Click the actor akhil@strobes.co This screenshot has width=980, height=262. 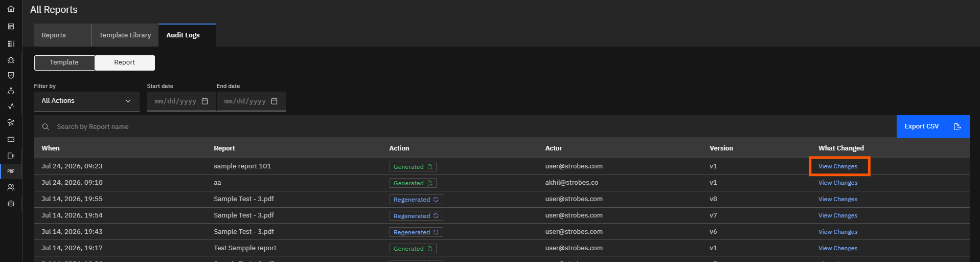pyautogui.click(x=572, y=183)
